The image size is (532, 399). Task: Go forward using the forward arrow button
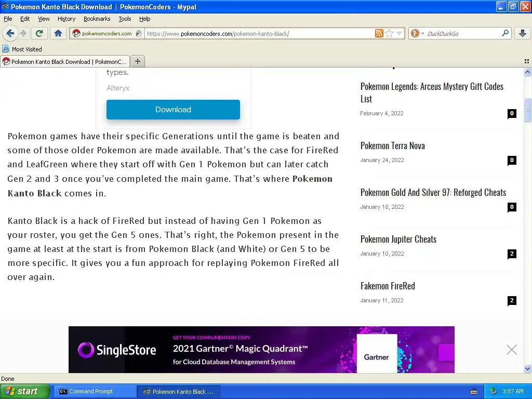pos(23,33)
